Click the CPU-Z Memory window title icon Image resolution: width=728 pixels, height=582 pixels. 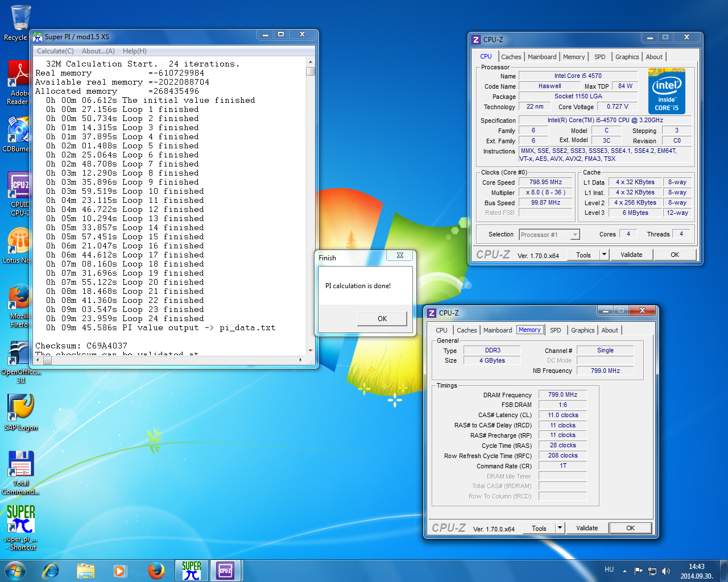pos(432,313)
